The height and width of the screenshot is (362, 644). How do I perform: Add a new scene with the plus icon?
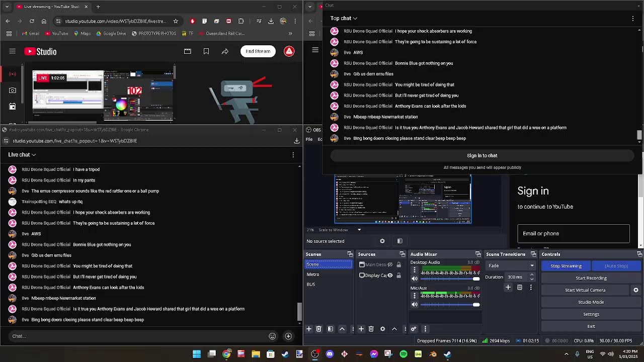click(x=309, y=329)
